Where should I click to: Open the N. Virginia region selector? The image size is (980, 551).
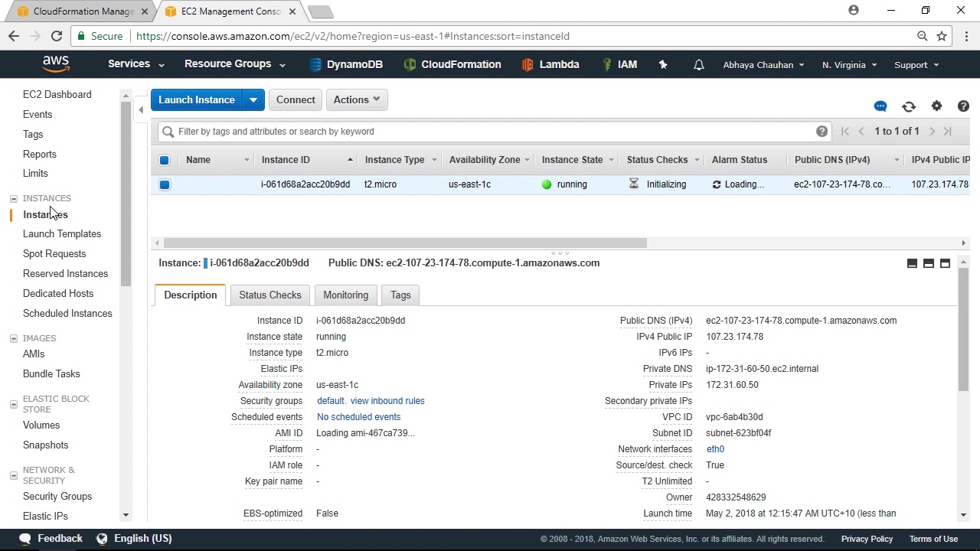849,65
